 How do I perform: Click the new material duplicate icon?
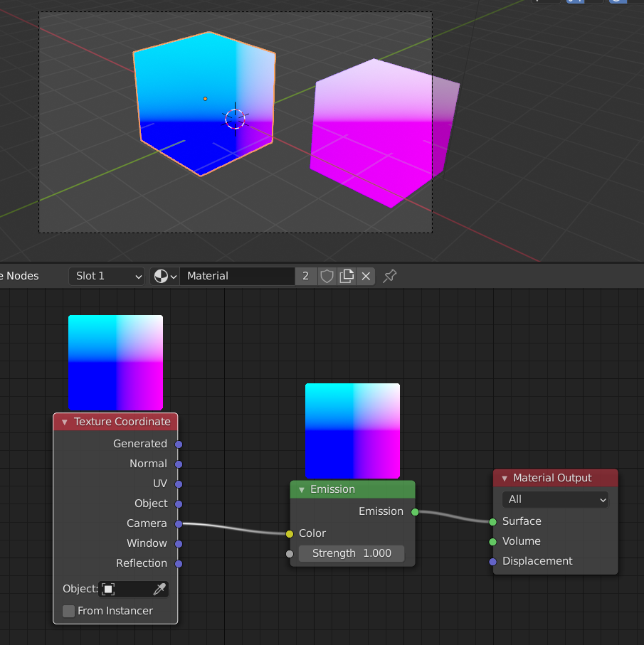point(347,276)
